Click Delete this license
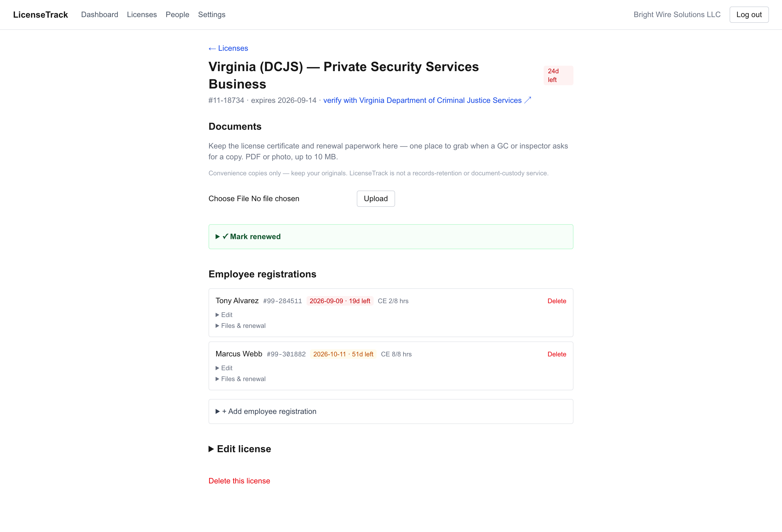Viewport: 782px width, 532px height. [x=239, y=481]
